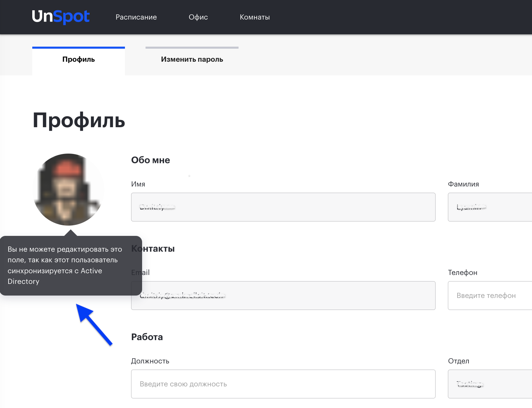
Task: Select the Введите телефон input
Action: pos(490,296)
